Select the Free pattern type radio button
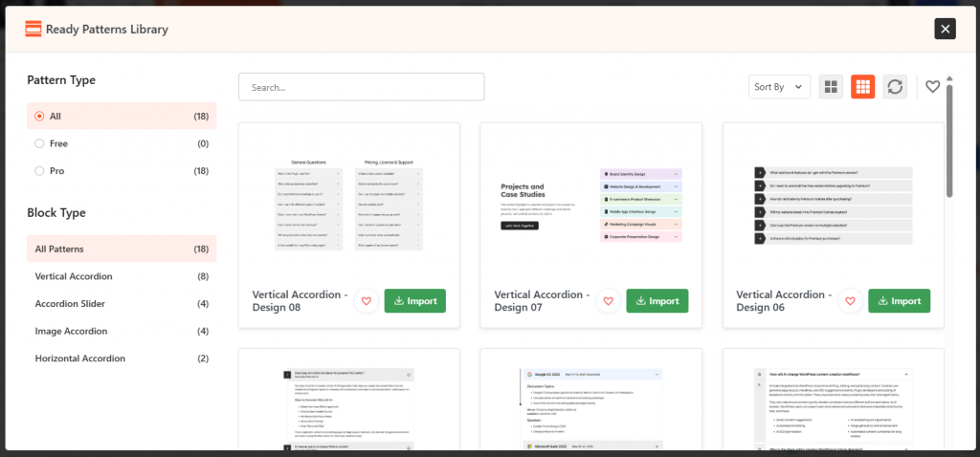This screenshot has width=980, height=457. coord(39,143)
